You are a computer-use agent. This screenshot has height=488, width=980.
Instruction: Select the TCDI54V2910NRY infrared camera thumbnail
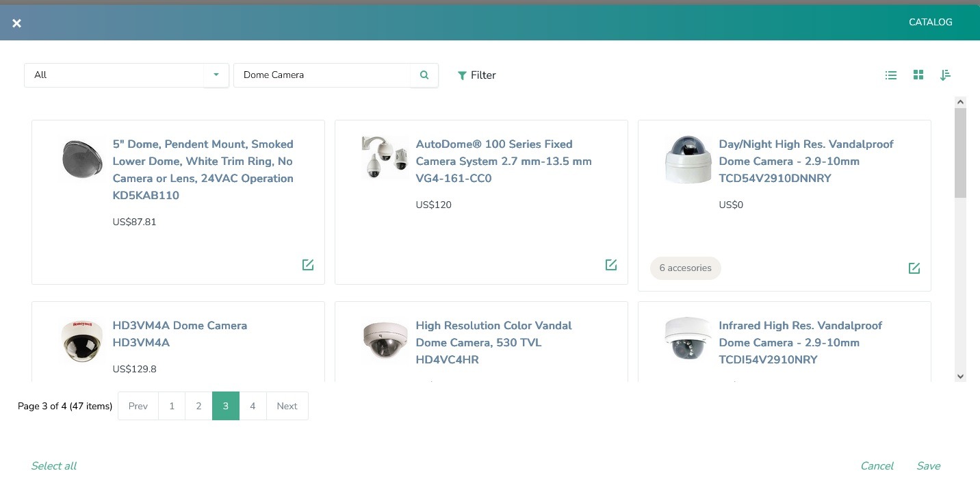688,339
